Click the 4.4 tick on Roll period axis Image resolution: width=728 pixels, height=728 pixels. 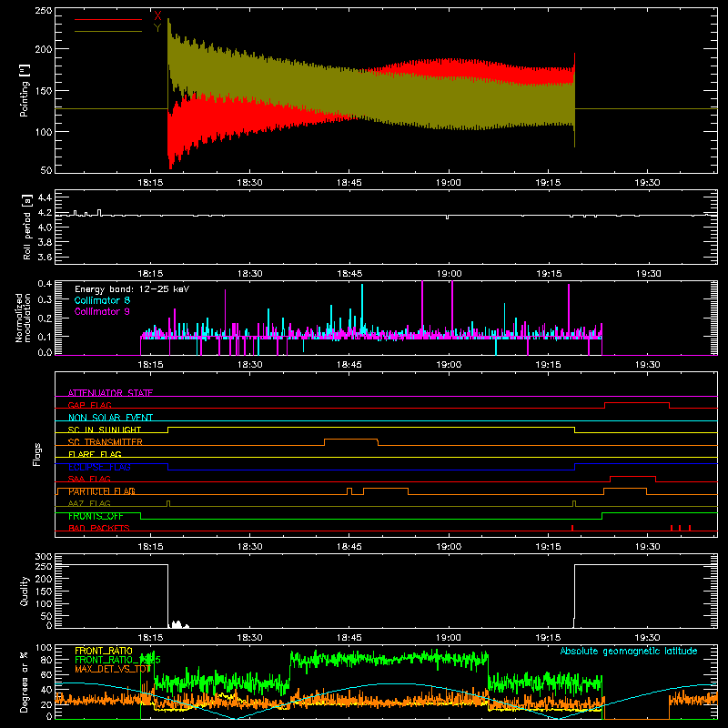45,197
